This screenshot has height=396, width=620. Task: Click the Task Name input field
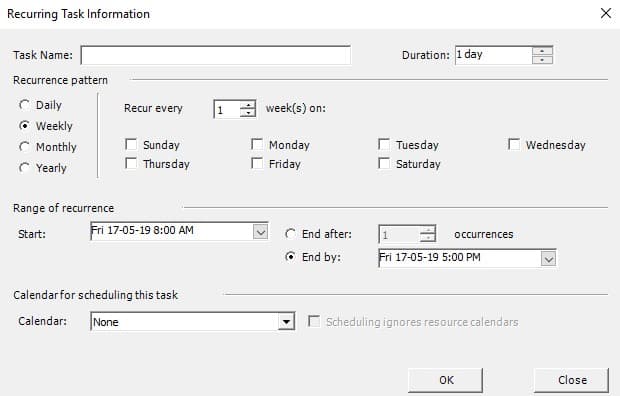[x=215, y=55]
